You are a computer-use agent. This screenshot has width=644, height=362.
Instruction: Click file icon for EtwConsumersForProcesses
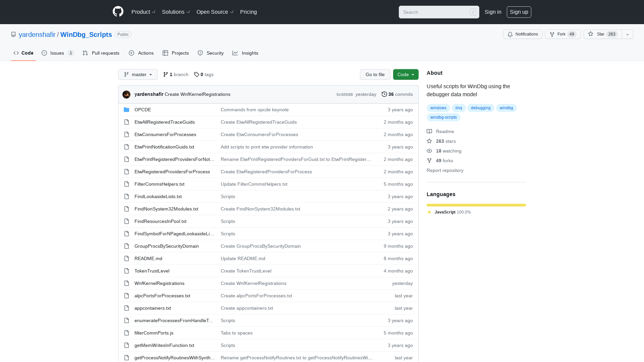(126, 134)
